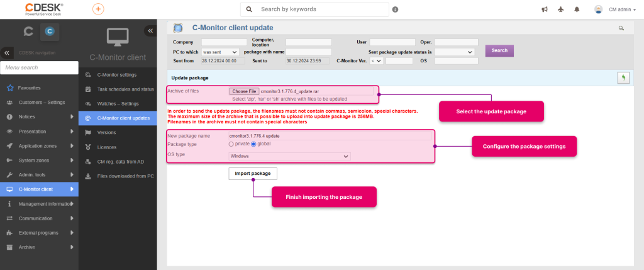
Task: Click the New package name field
Action: tap(330, 135)
